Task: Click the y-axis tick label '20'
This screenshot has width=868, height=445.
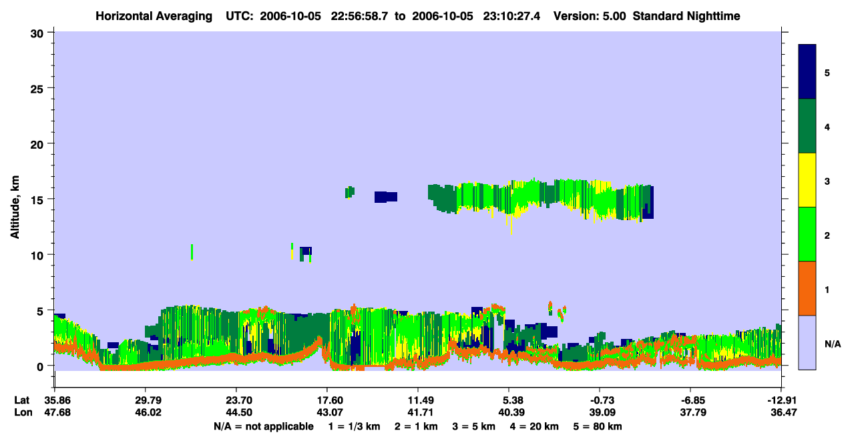Action: pyautogui.click(x=38, y=143)
